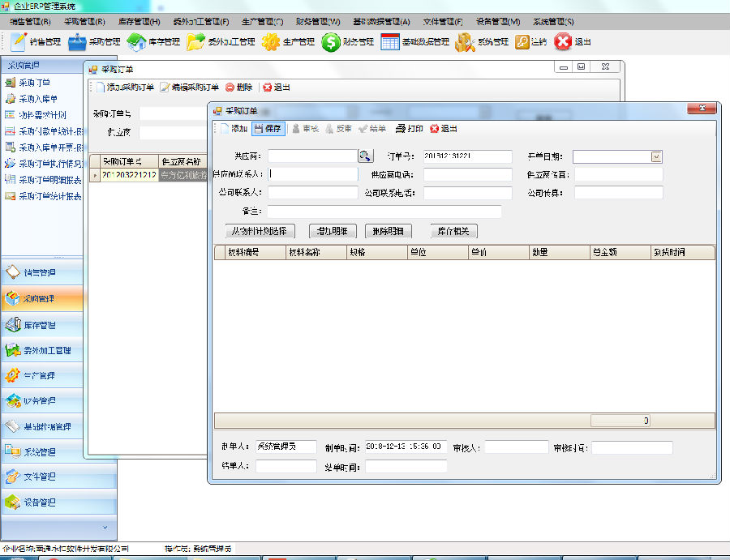This screenshot has height=560, width=730.
Task: Select 委外加工管理 in the left navigation bar
Action: [42, 350]
